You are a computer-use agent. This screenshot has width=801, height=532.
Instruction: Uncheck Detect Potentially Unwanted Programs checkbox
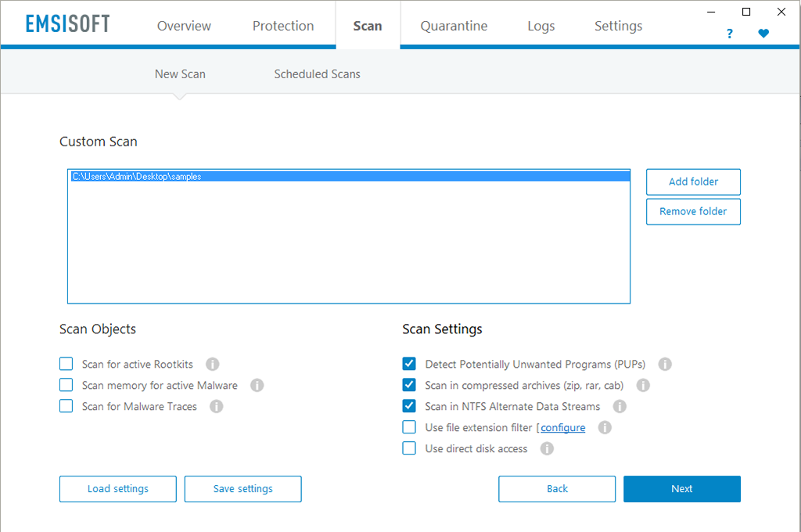pyautogui.click(x=409, y=364)
